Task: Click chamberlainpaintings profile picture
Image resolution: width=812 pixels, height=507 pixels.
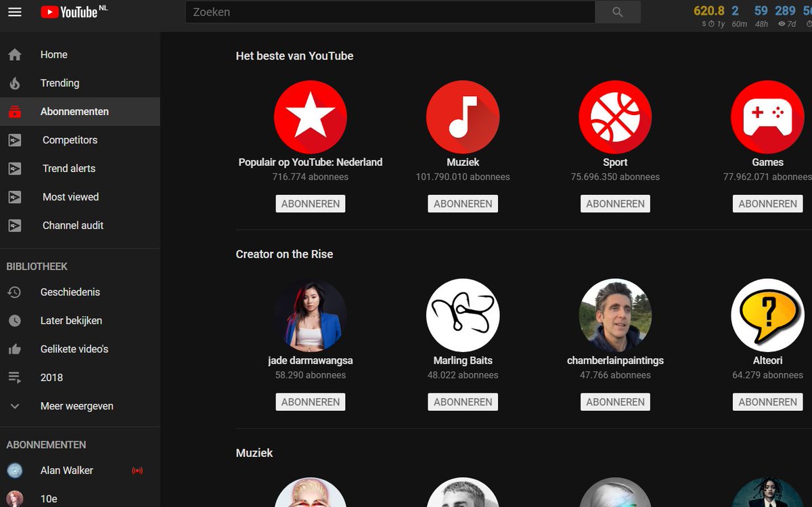Action: 615,315
